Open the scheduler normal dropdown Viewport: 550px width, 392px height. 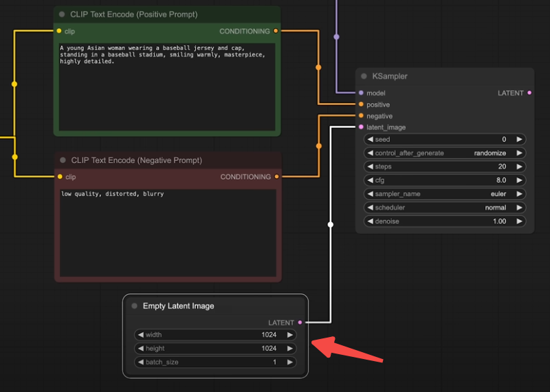(x=444, y=208)
